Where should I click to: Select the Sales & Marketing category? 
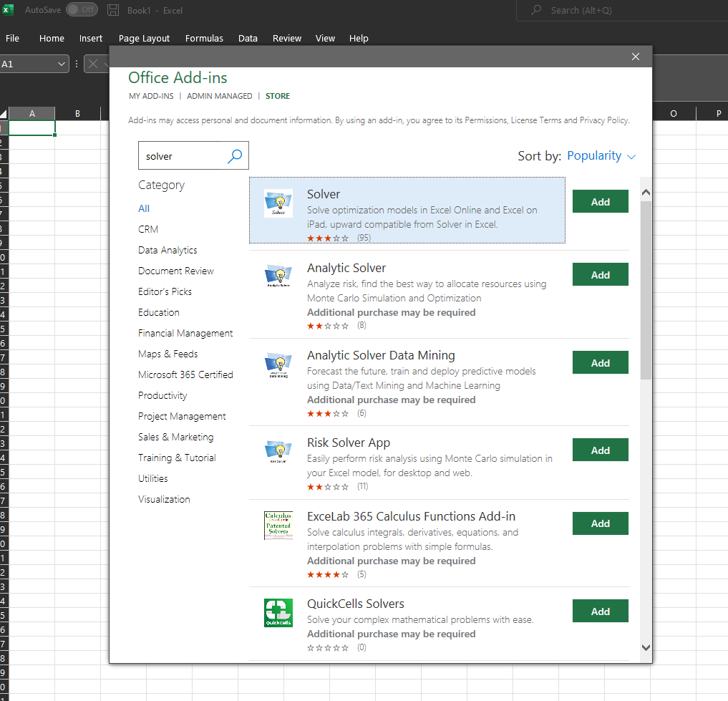[176, 437]
